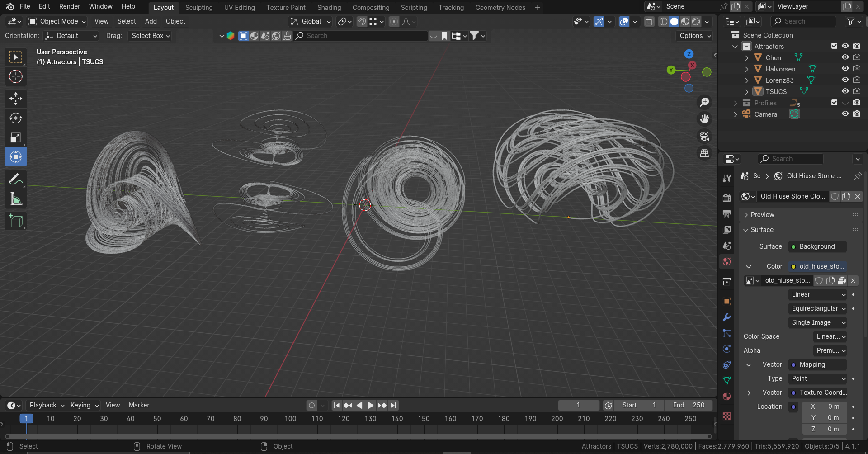The width and height of the screenshot is (868, 454).
Task: Toggle visibility of Chen object
Action: [x=845, y=57]
